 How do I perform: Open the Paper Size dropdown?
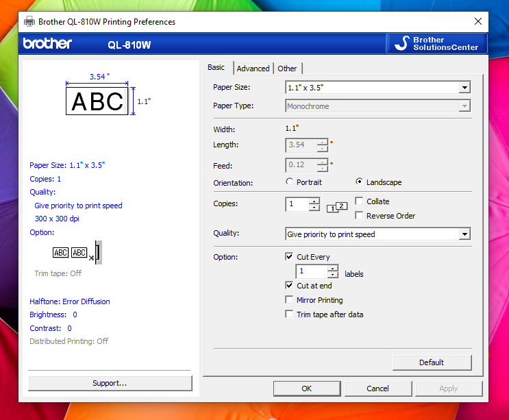(x=464, y=87)
